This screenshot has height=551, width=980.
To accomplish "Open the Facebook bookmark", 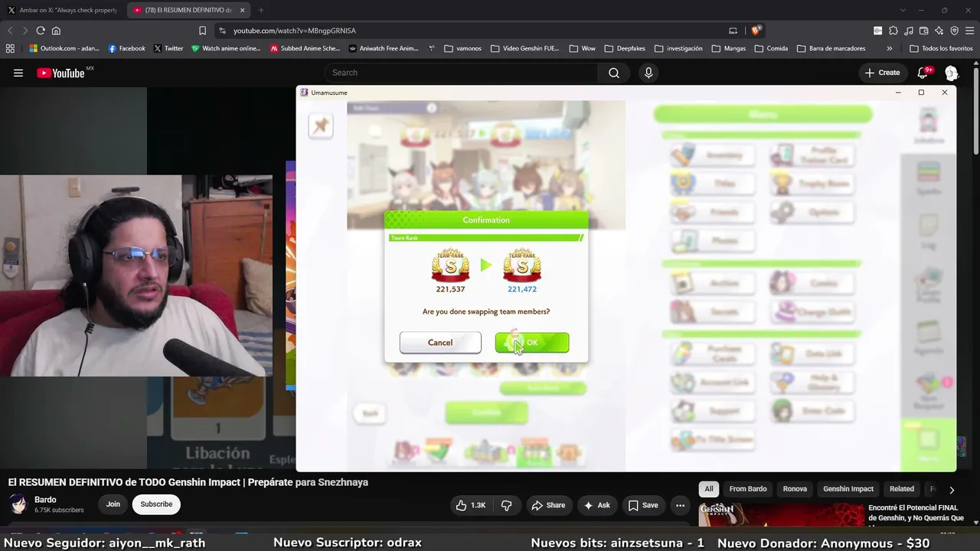I will [x=126, y=48].
